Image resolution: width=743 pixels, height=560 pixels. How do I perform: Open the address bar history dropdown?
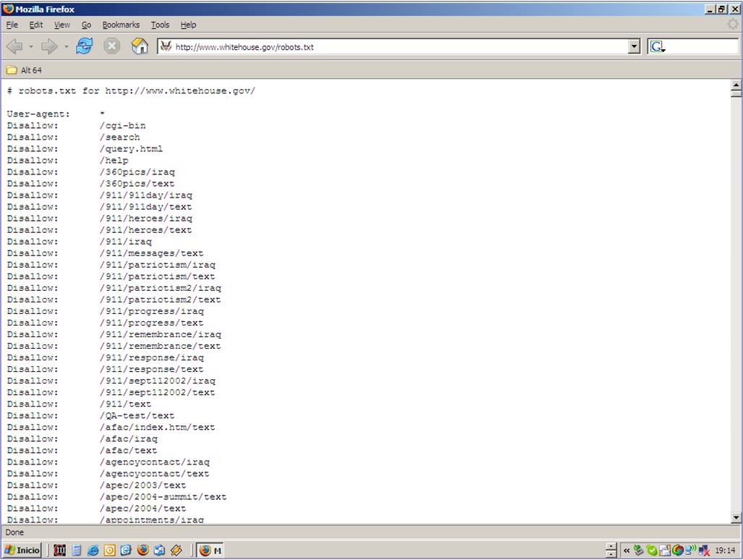[x=634, y=46]
